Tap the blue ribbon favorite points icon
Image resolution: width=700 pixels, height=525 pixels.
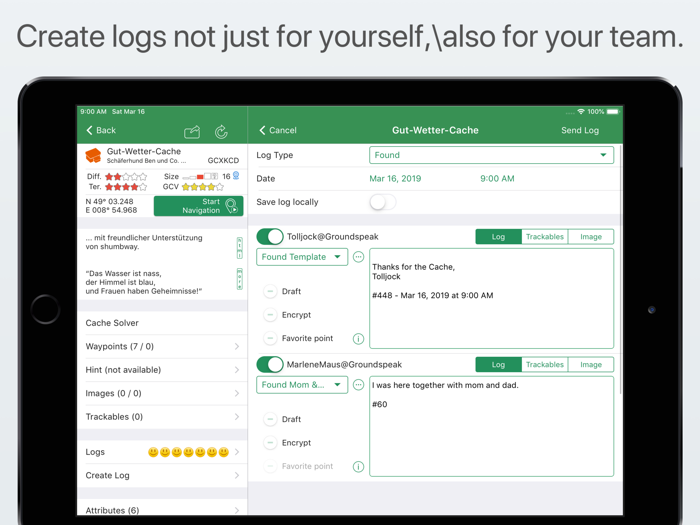click(x=236, y=176)
